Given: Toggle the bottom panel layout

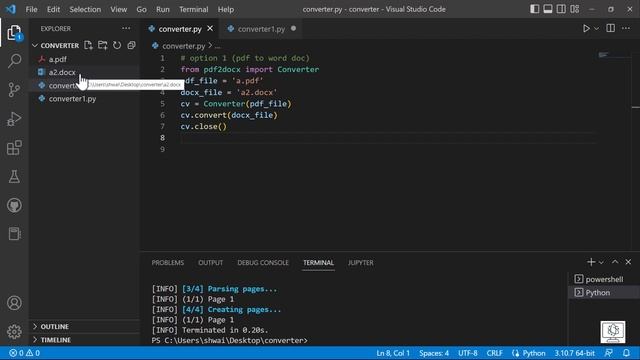Looking at the screenshot, I should point(548,9).
